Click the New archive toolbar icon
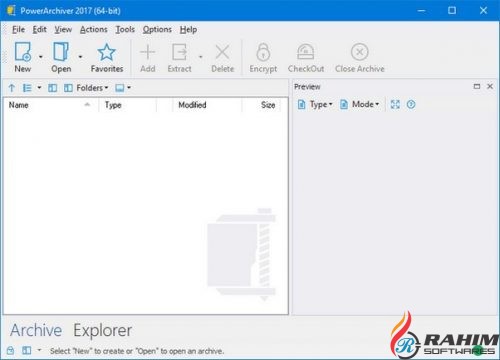 click(23, 52)
